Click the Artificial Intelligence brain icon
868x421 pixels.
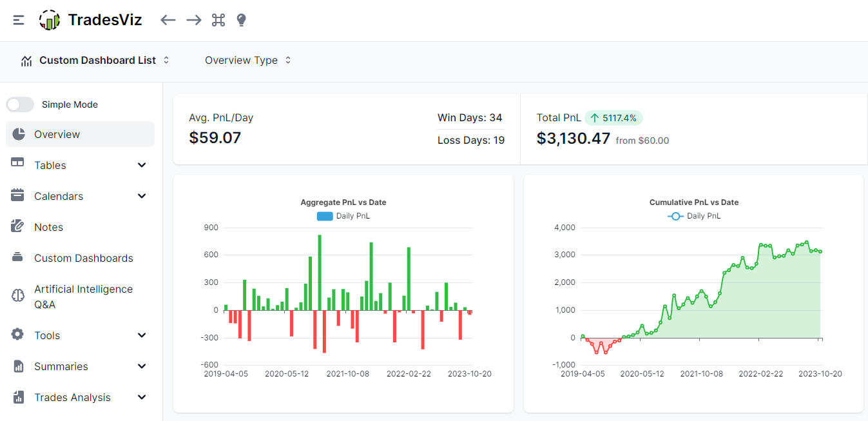[18, 295]
